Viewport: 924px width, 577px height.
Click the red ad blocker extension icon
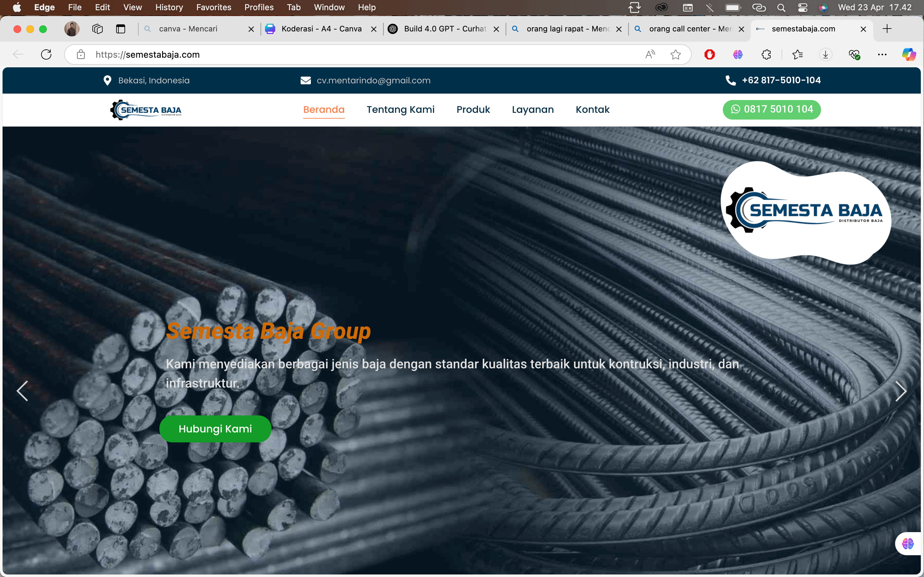point(709,54)
